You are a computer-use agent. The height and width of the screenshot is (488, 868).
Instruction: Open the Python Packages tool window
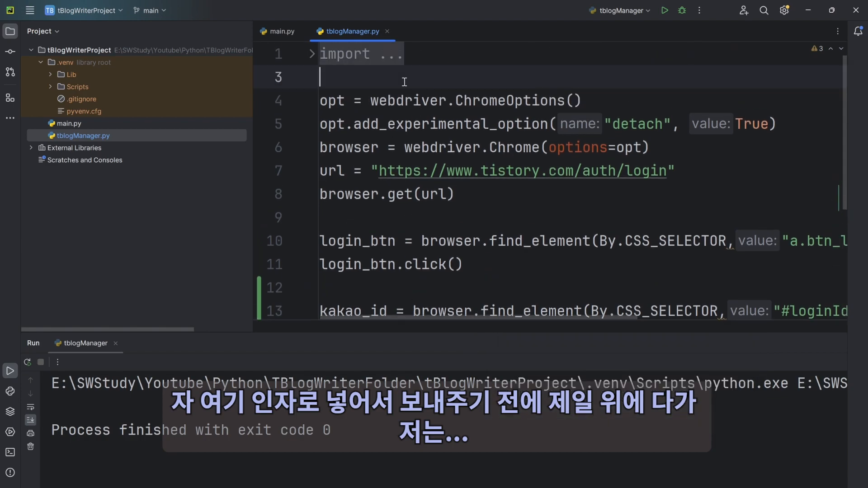point(10,412)
